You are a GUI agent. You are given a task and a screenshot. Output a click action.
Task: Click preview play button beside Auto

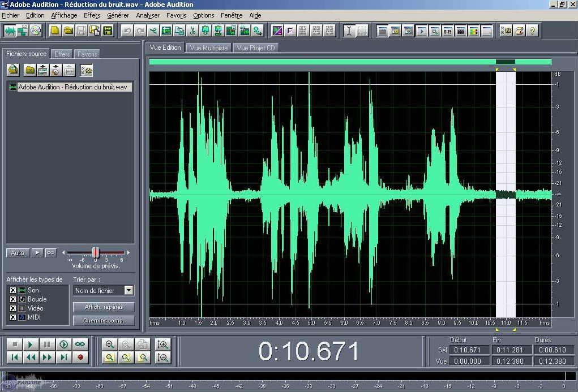tap(37, 253)
